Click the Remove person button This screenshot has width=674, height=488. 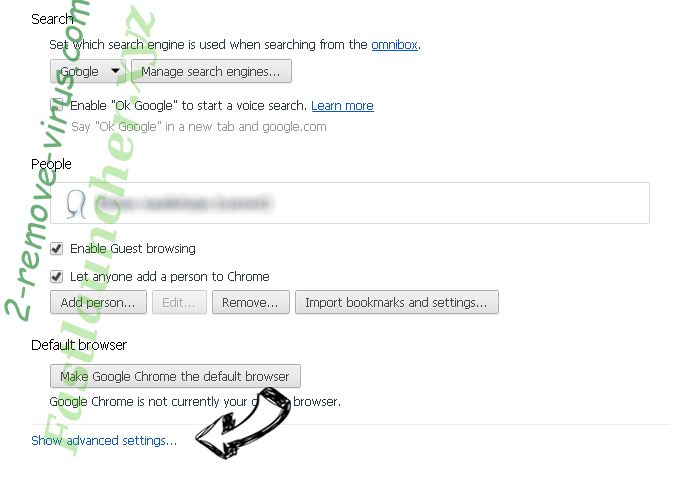251,302
